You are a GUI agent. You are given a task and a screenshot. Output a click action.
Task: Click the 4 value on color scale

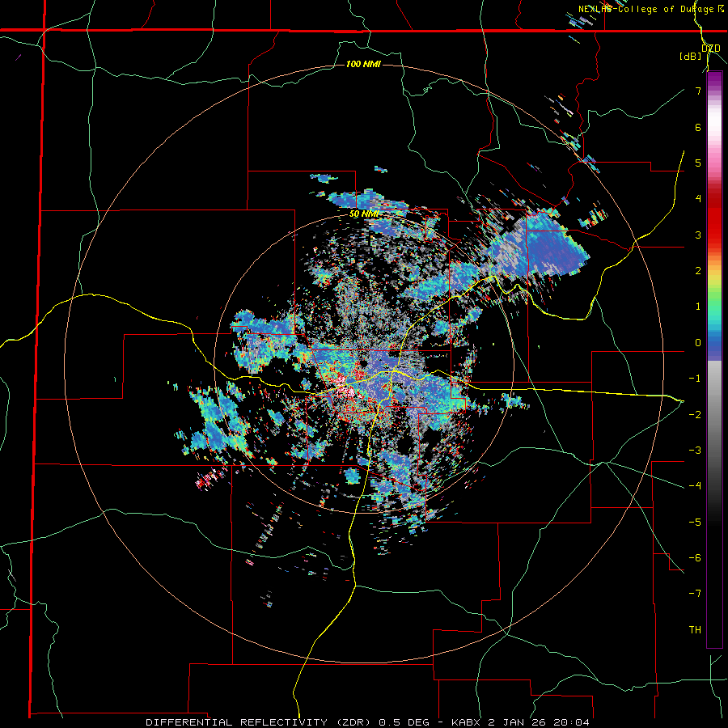(698, 199)
